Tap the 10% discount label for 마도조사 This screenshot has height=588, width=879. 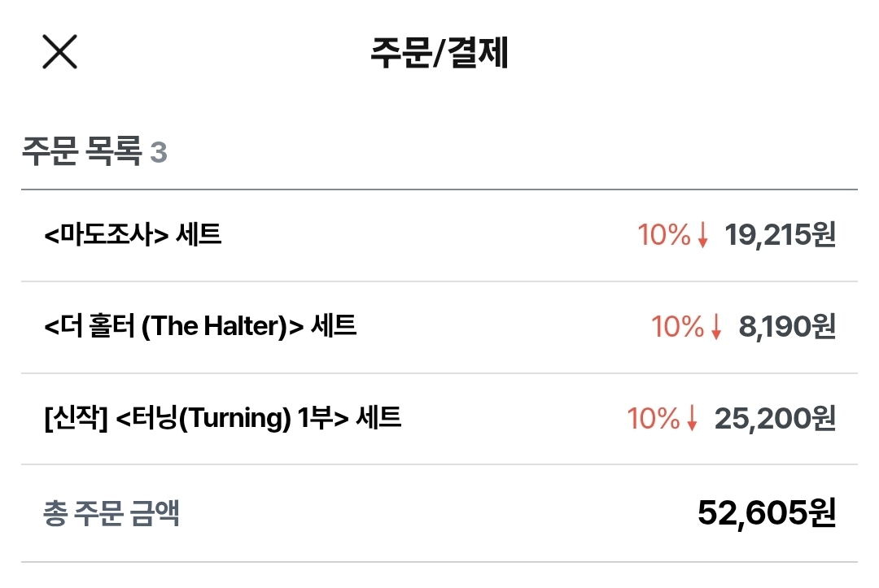663,236
